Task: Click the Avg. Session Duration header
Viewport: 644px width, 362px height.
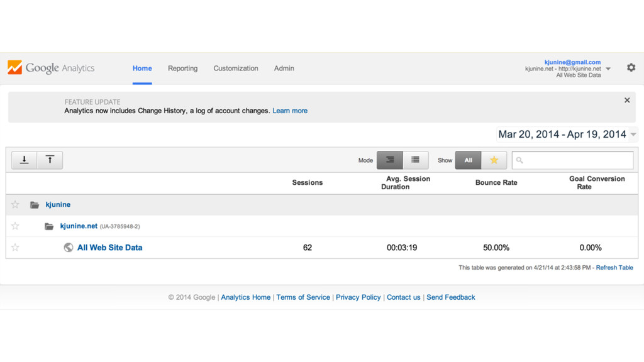Action: pyautogui.click(x=406, y=183)
